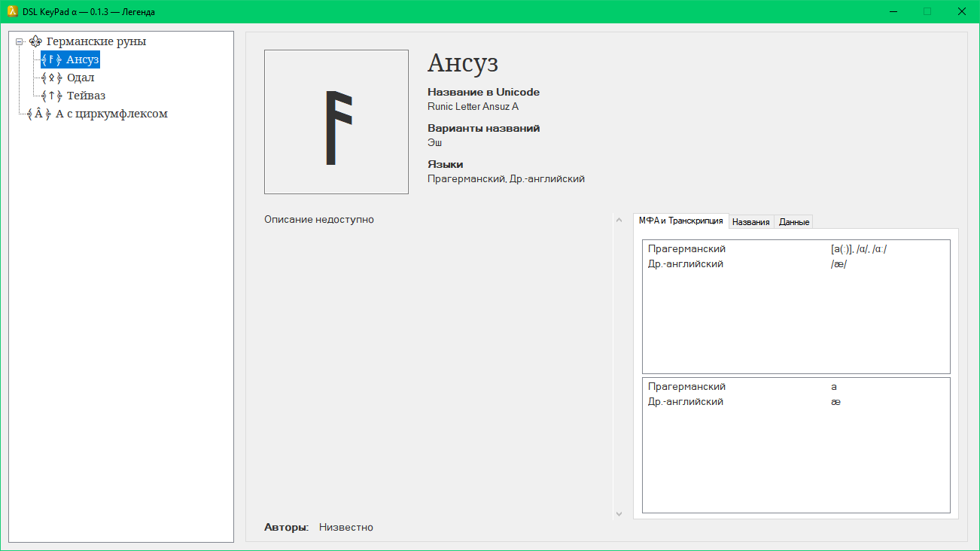Click the description scroll up arrow
Viewport: 980px width, 551px height.
[x=619, y=221]
